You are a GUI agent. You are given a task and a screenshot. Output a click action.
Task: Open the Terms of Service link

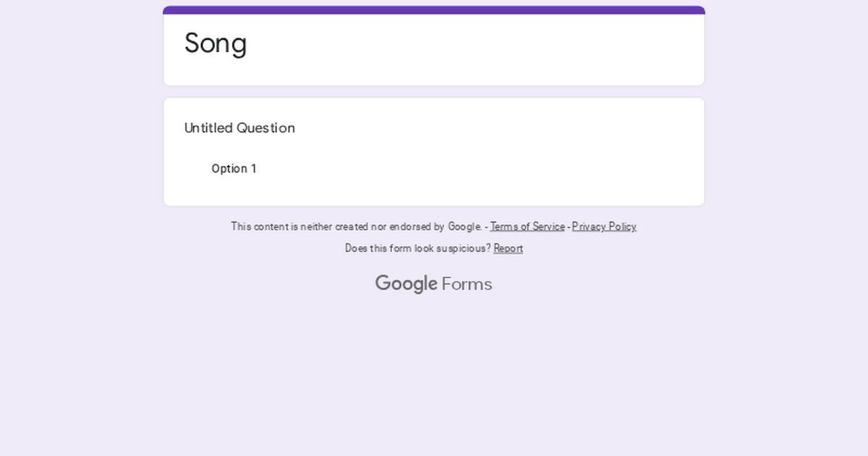[x=527, y=227]
